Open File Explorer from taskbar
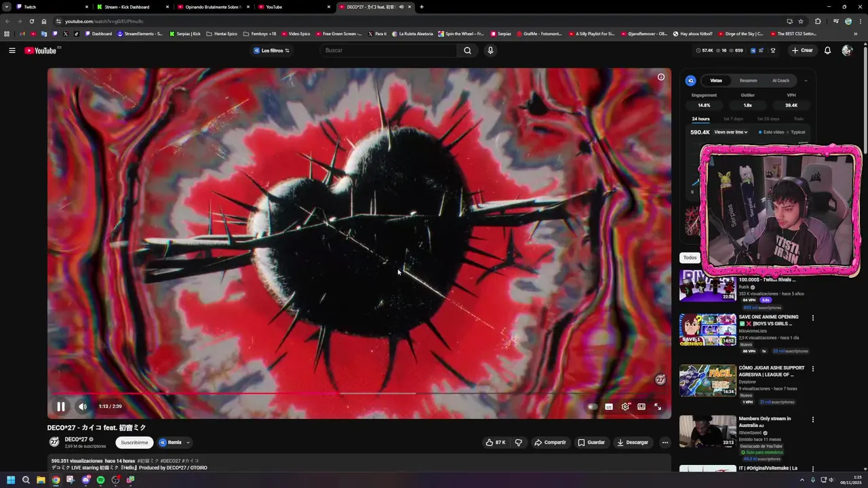This screenshot has width=868, height=488. tap(41, 480)
